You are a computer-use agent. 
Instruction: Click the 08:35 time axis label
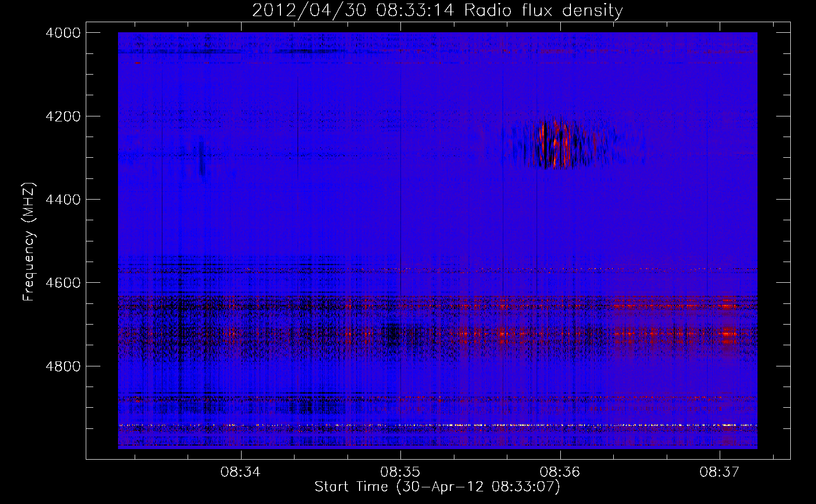pos(400,472)
